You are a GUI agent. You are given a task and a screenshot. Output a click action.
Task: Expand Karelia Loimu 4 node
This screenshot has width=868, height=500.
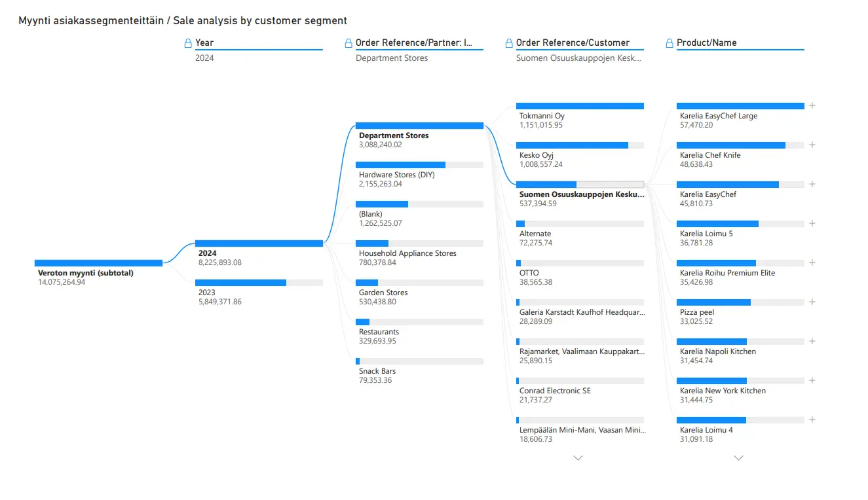pos(812,420)
